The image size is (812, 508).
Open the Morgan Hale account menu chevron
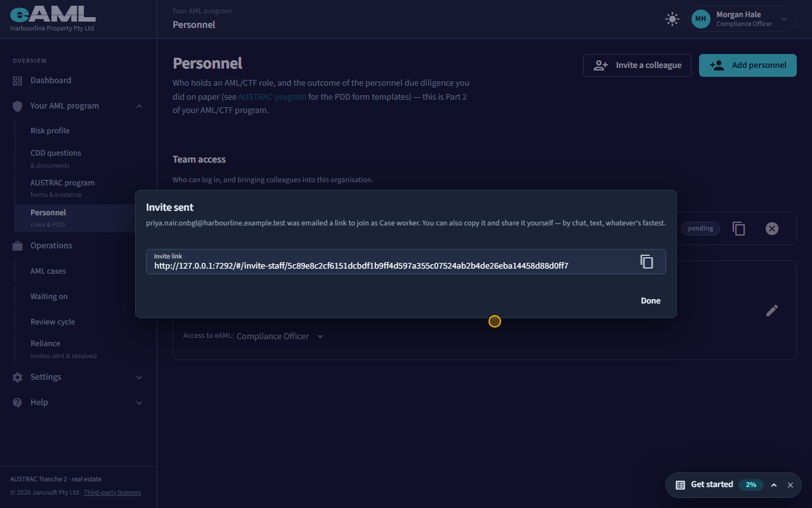tap(784, 19)
